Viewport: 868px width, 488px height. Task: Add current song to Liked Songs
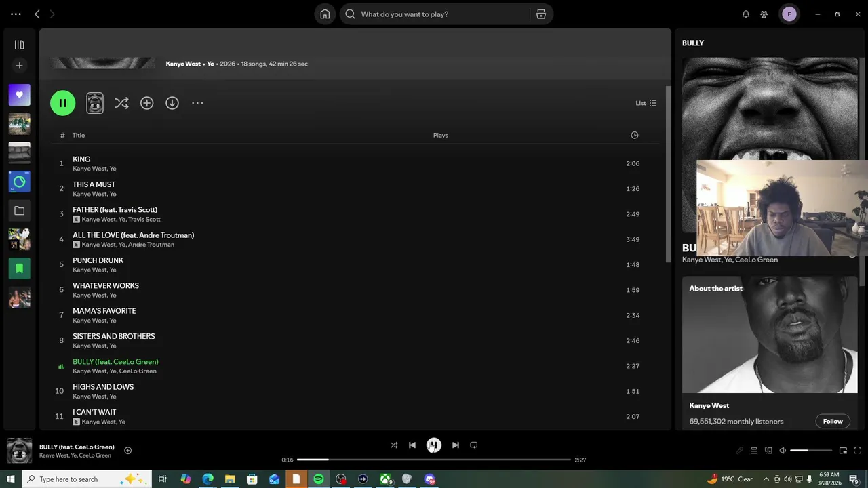(x=127, y=451)
